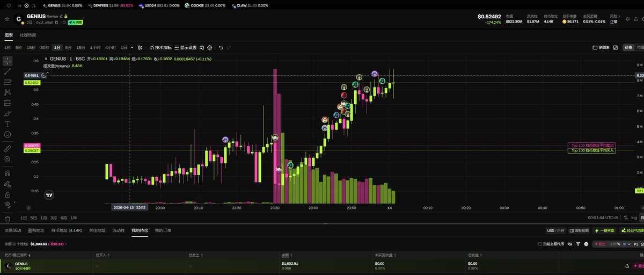Set chart range to 1年
Viewport: 644px width, 275px height.
click(x=74, y=218)
